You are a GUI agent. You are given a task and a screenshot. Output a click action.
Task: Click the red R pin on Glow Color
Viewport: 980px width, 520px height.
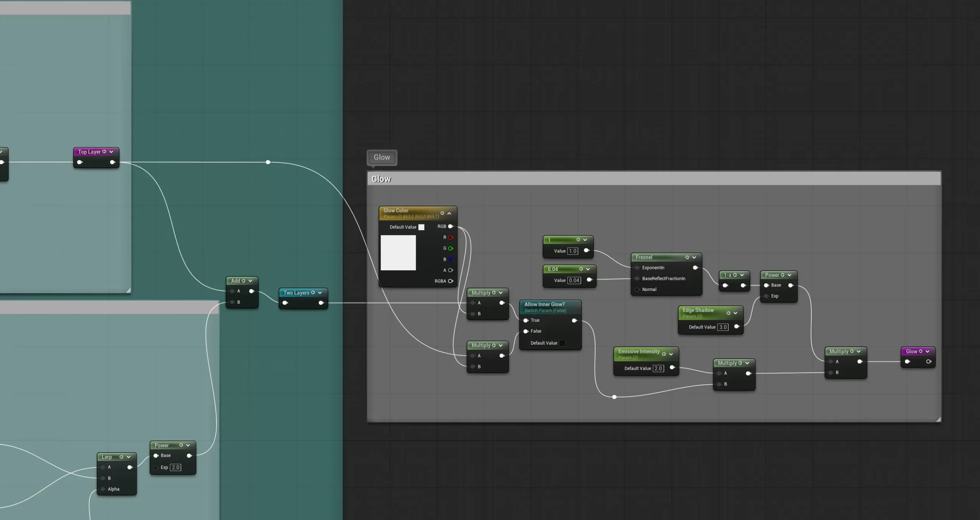pos(451,237)
